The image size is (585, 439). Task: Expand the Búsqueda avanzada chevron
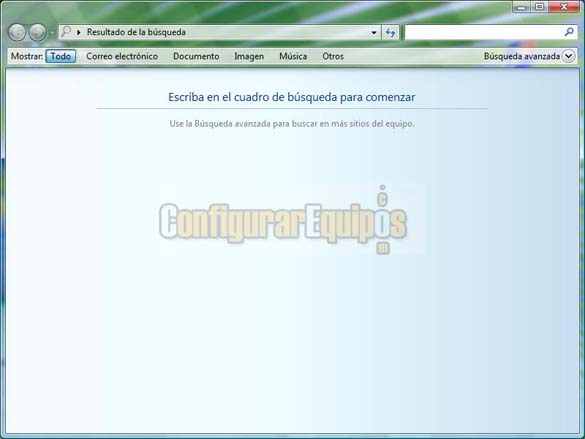[569, 56]
